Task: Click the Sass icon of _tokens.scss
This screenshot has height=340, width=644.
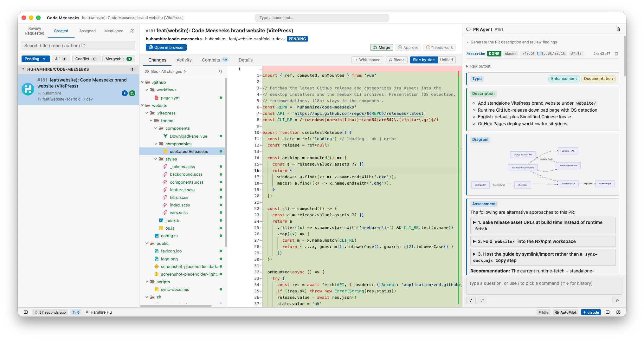Action: pyautogui.click(x=165, y=167)
